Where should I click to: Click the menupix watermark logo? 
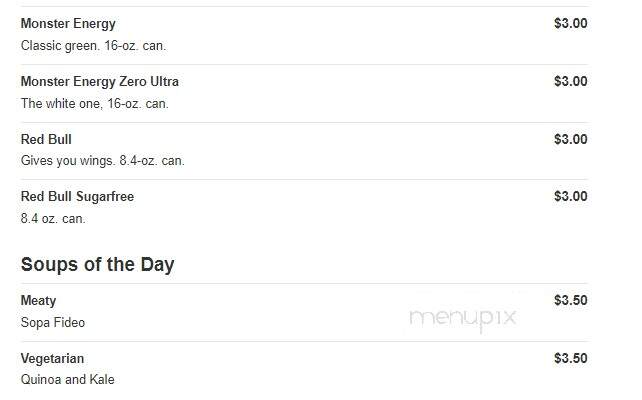pyautogui.click(x=463, y=319)
